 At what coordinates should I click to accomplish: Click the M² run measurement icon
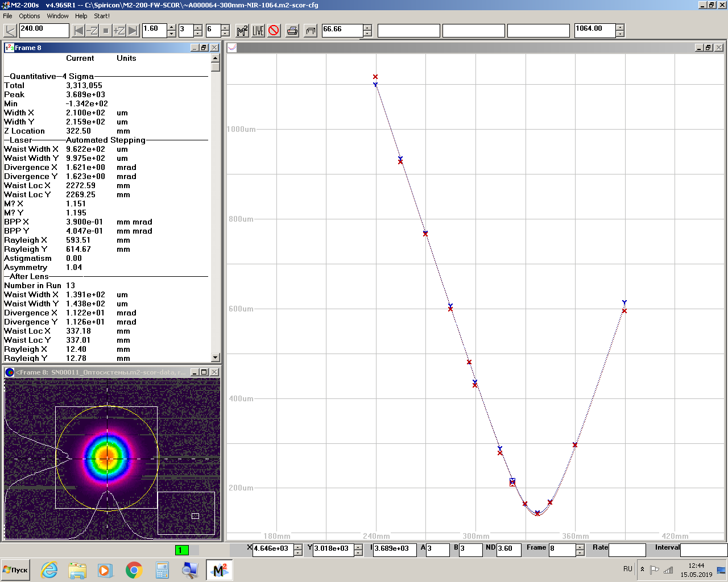[x=242, y=31]
